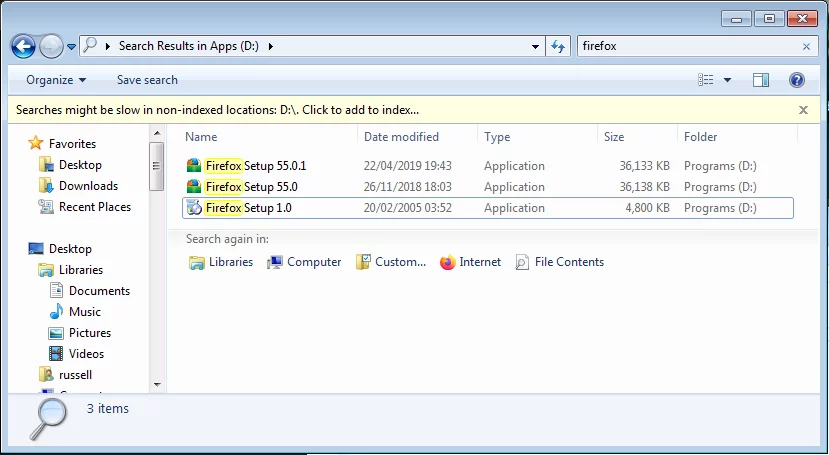The width and height of the screenshot is (829, 455).
Task: Click the add to index information message
Action: pyautogui.click(x=217, y=110)
